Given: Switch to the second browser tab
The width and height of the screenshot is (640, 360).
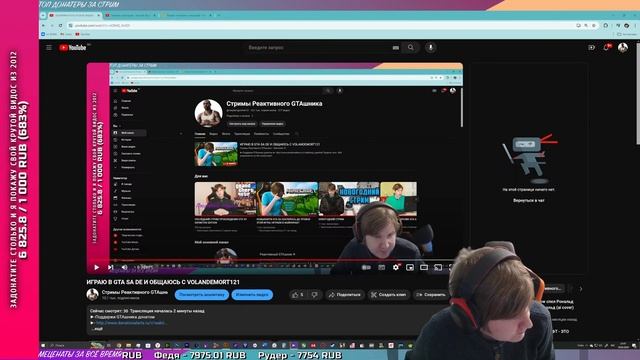Looking at the screenshot, I should [130, 15].
